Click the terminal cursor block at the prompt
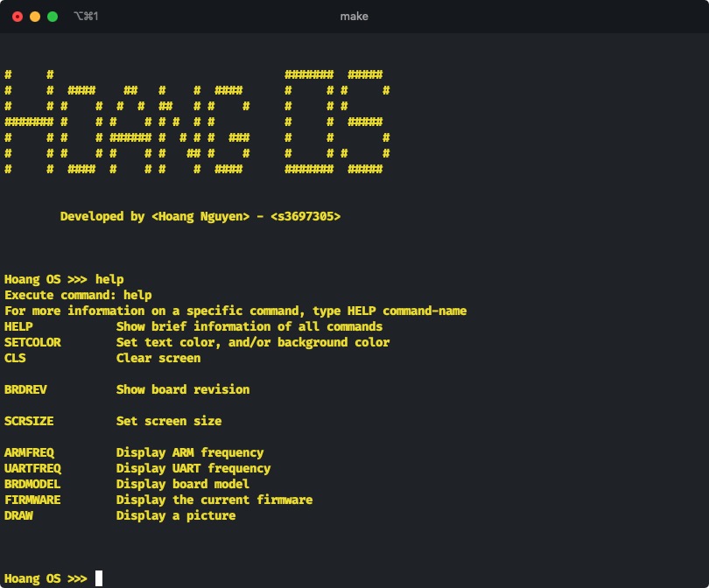709x588 pixels. coord(99,578)
